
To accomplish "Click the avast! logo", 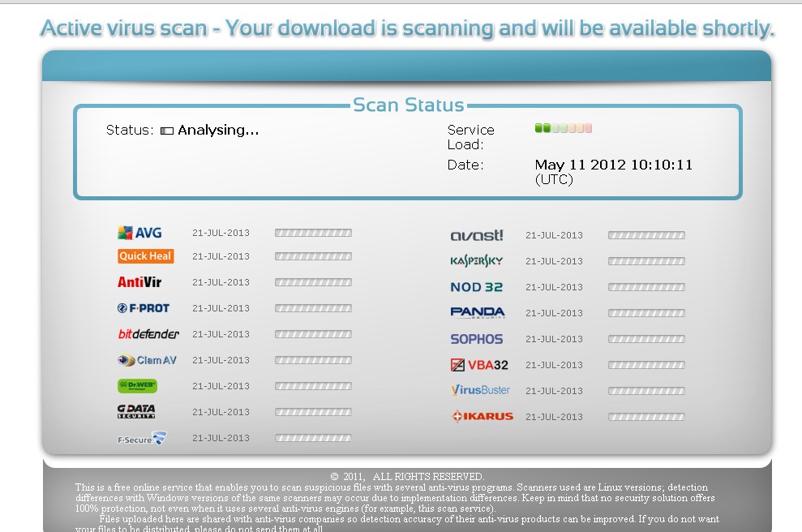I will coord(477,235).
